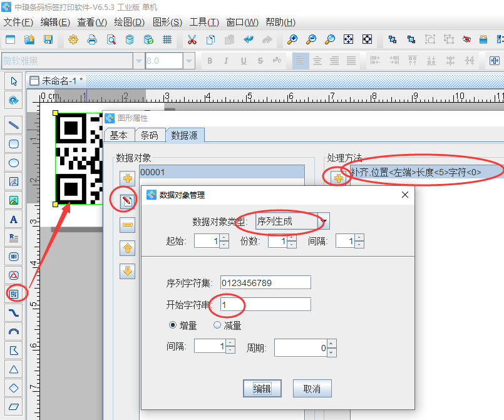Select the text tool labeled A
The width and height of the screenshot is (504, 420).
[13, 219]
